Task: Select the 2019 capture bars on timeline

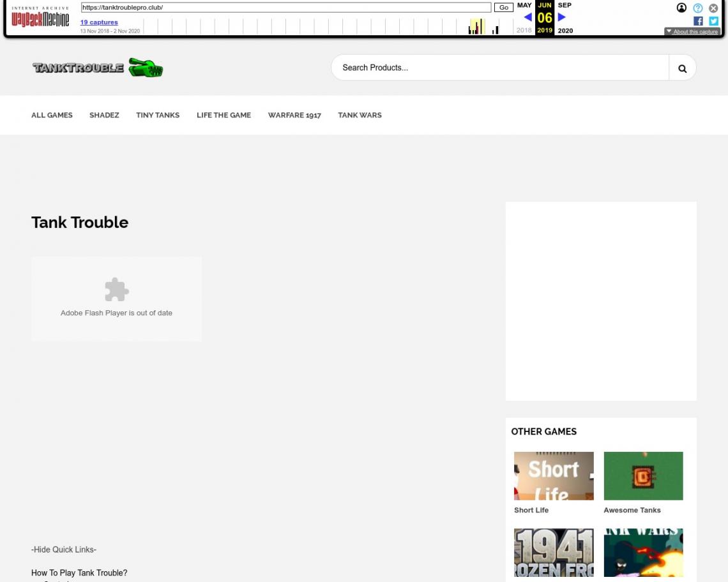Action: click(x=476, y=27)
